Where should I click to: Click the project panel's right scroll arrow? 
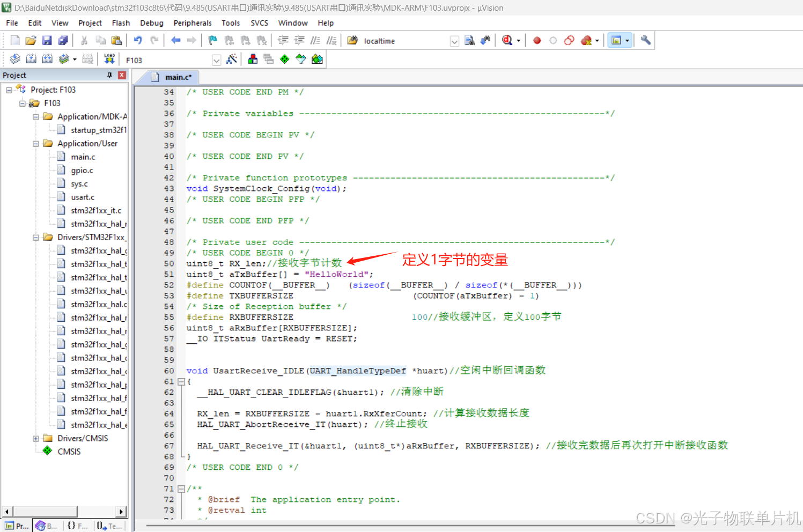tap(121, 512)
